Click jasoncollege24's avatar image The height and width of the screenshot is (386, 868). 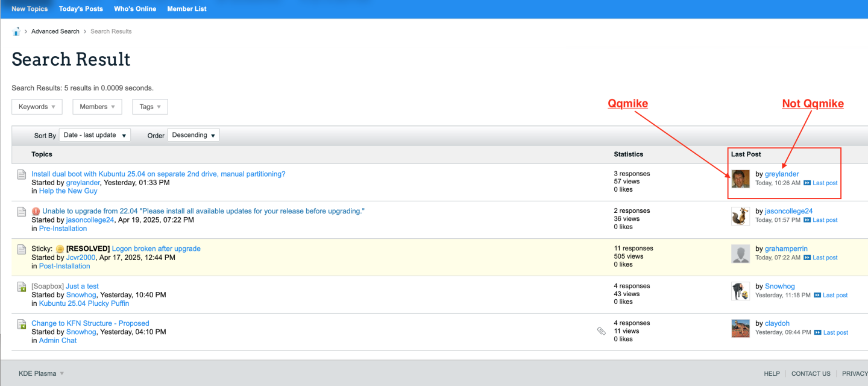[740, 216]
